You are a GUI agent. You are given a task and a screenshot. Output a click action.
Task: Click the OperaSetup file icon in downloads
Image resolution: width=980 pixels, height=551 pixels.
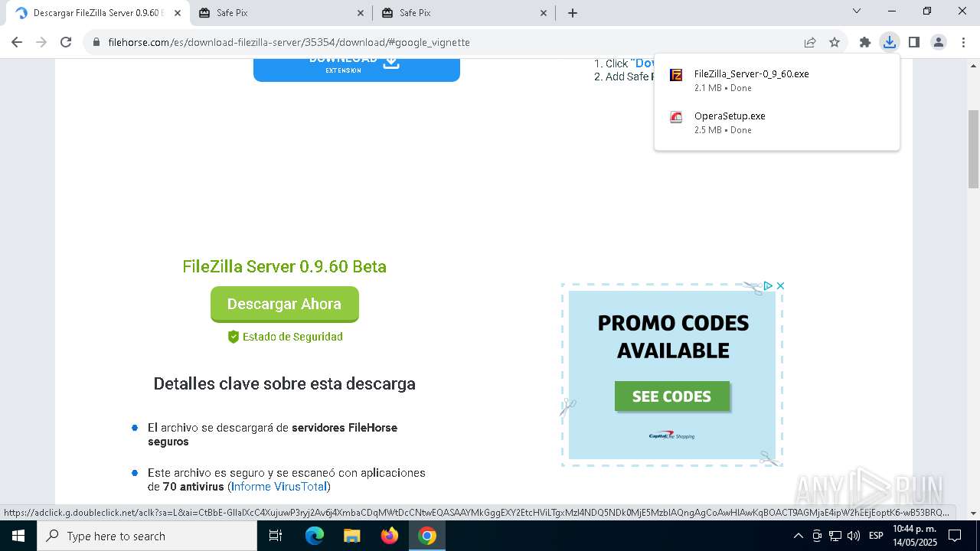pyautogui.click(x=676, y=117)
